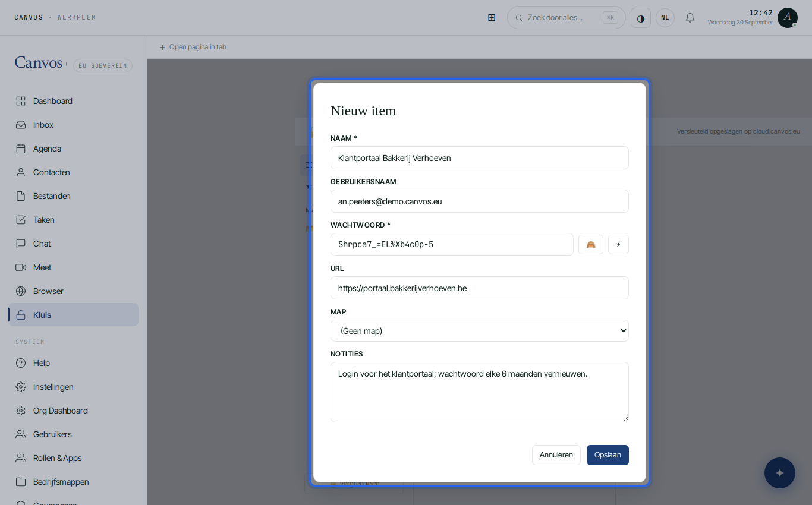Open the Map folder dropdown
This screenshot has height=505, width=812.
click(x=480, y=330)
